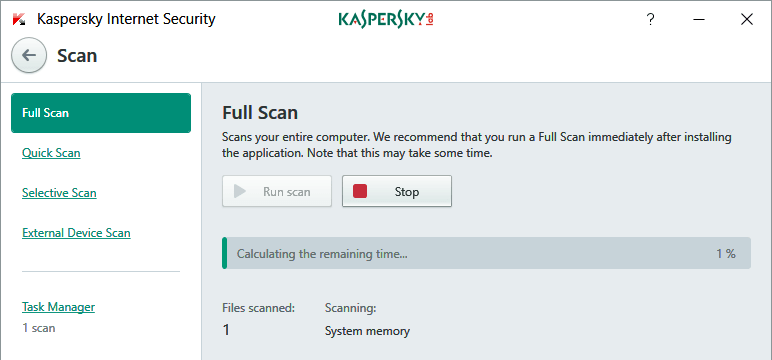
Task: Open Selective Scan section
Action: (59, 193)
